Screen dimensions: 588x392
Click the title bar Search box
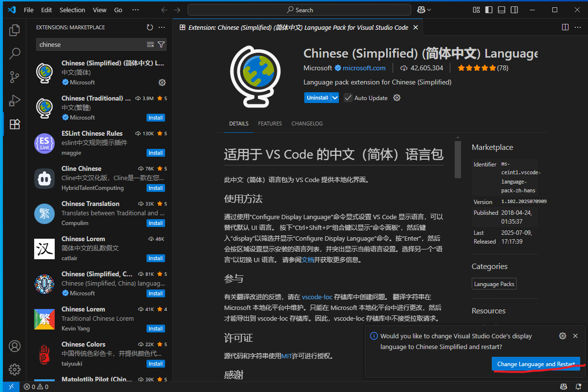tap(300, 10)
